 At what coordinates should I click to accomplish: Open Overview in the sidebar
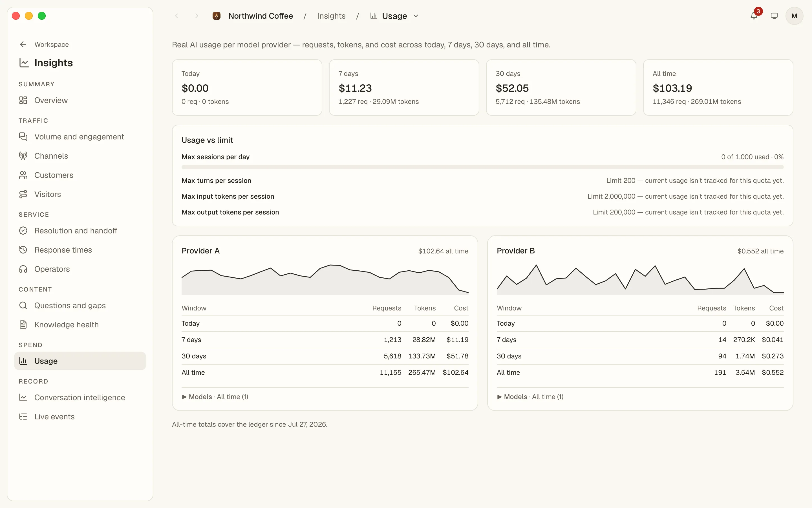point(80,100)
